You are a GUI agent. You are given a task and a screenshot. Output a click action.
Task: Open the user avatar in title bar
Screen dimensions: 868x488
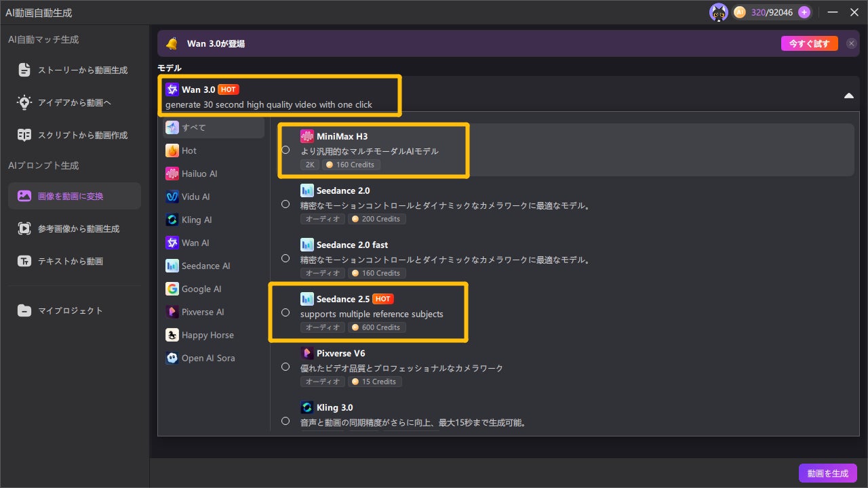pyautogui.click(x=719, y=12)
